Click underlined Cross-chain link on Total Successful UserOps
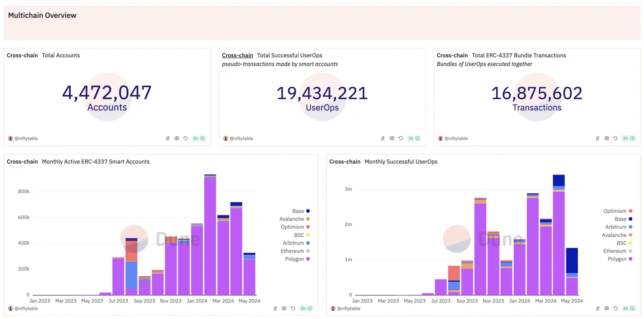644x319 pixels. [237, 55]
